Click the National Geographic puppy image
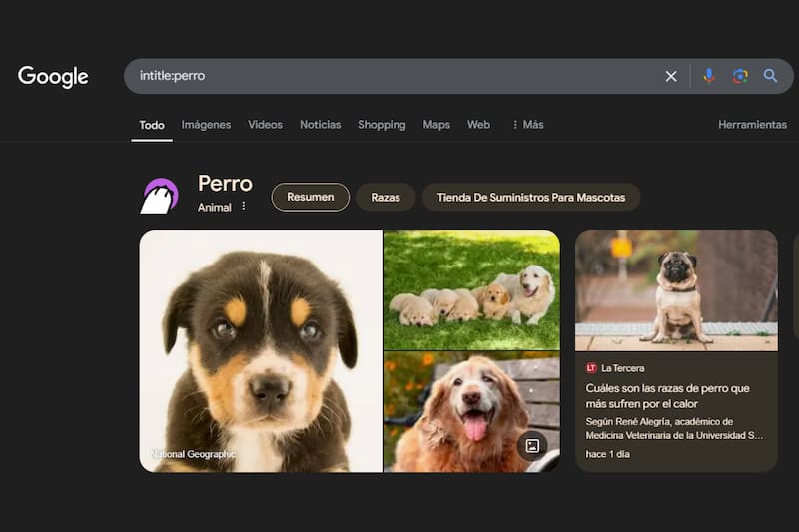Screen dimensions: 799x532 coord(261,350)
